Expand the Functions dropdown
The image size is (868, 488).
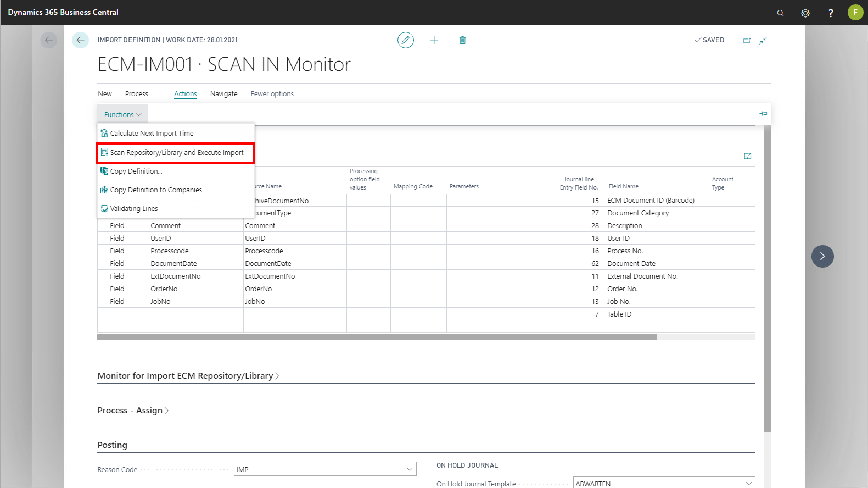point(122,114)
